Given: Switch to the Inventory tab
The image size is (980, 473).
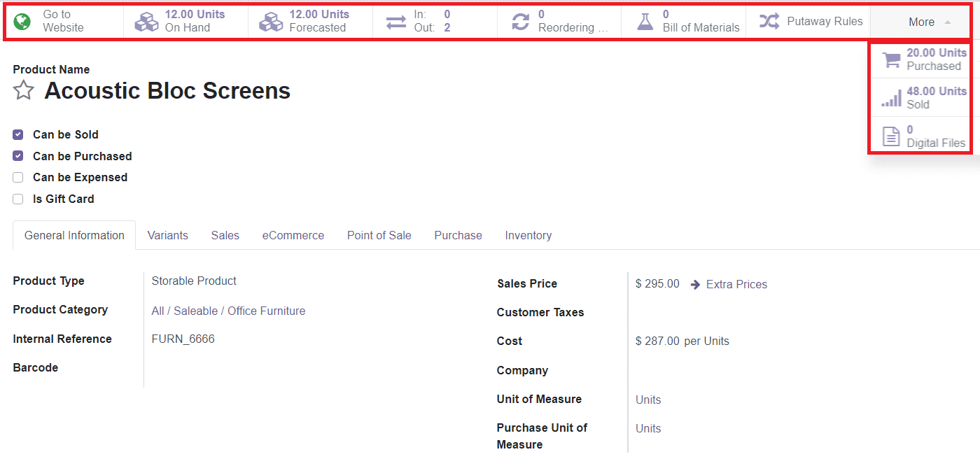Looking at the screenshot, I should coord(528,235).
